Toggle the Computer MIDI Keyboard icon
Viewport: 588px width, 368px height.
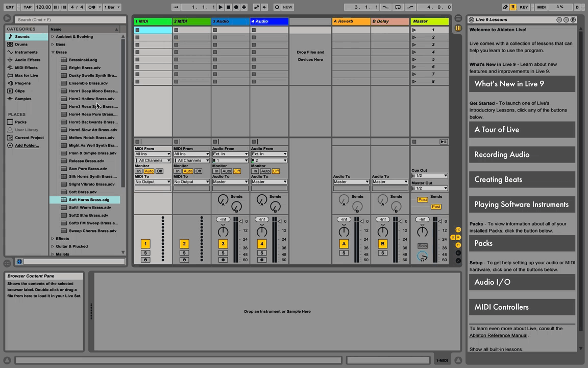click(512, 7)
